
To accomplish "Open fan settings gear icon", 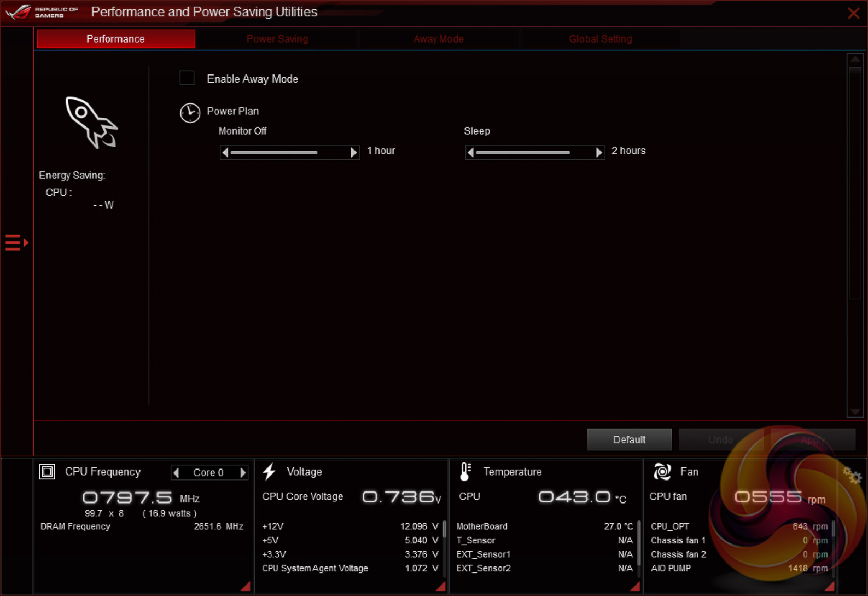I will [x=852, y=475].
